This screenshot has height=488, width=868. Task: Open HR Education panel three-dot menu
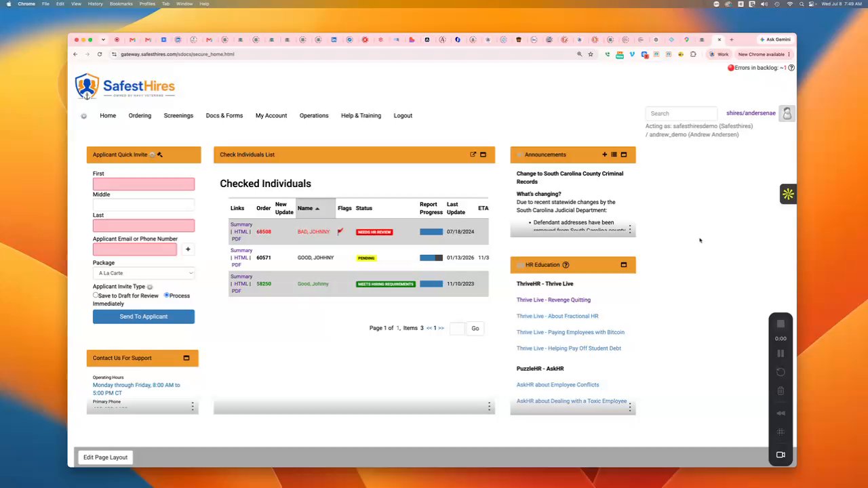(x=630, y=407)
